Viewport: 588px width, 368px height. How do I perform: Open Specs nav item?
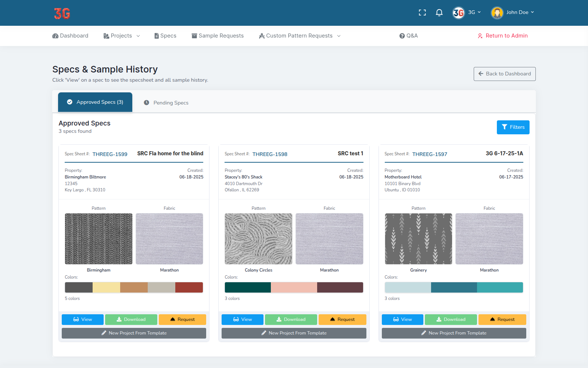pos(165,36)
